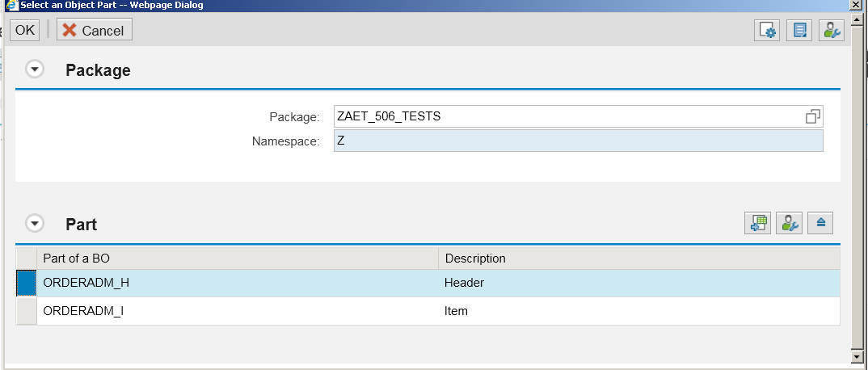The height and width of the screenshot is (370, 868).
Task: Click the blue document notes icon
Action: pyautogui.click(x=798, y=30)
